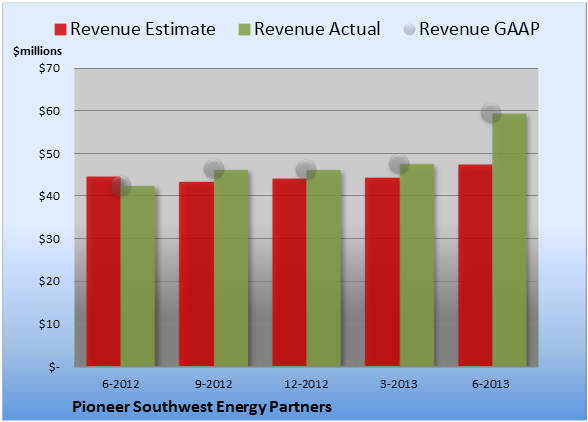
Task: Select the red estimate bar for 9-2012
Action: click(196, 274)
